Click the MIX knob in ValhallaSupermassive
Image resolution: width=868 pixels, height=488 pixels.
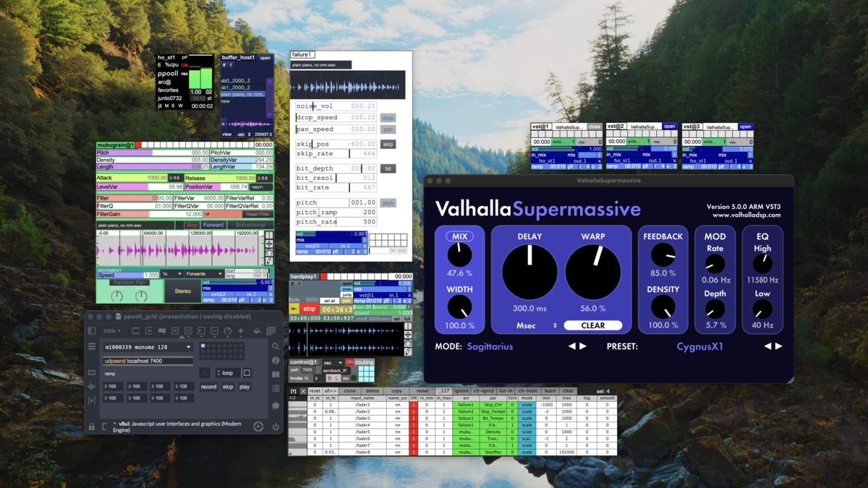[459, 254]
